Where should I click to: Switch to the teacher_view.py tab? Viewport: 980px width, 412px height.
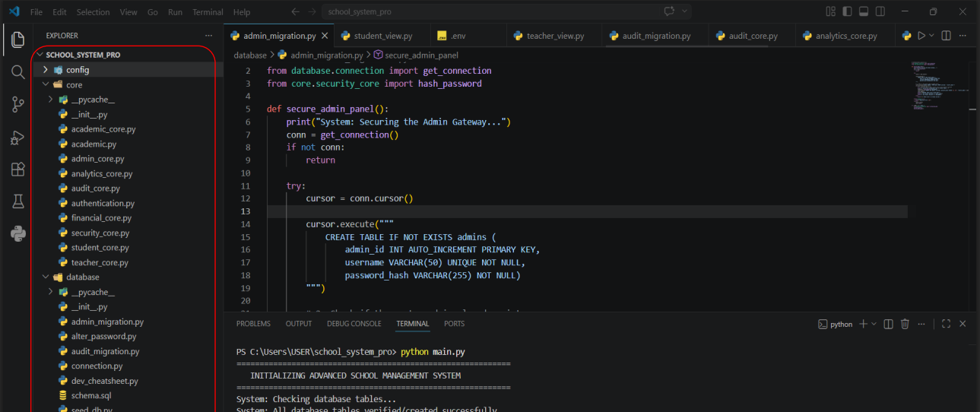pos(555,36)
